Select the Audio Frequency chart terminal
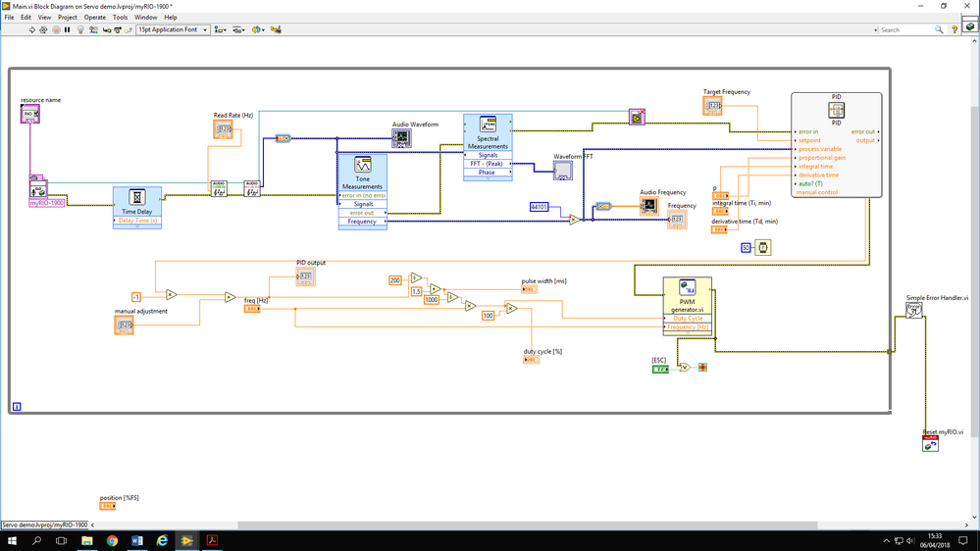The height and width of the screenshot is (551, 980). [648, 206]
